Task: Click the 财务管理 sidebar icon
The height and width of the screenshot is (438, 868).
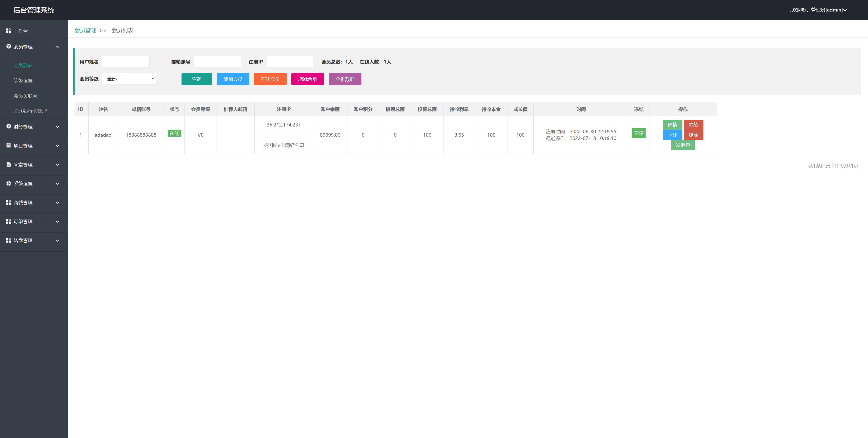Action: [8, 126]
